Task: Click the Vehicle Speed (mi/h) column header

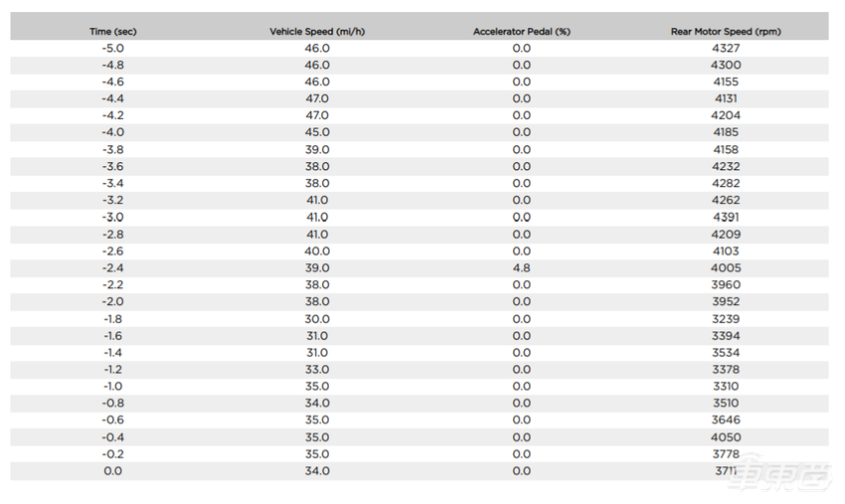Action: click(x=314, y=32)
